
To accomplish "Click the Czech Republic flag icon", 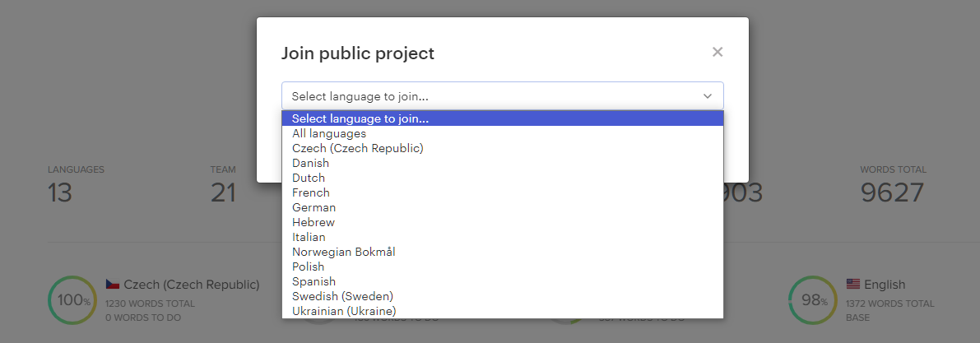I will click(x=113, y=285).
